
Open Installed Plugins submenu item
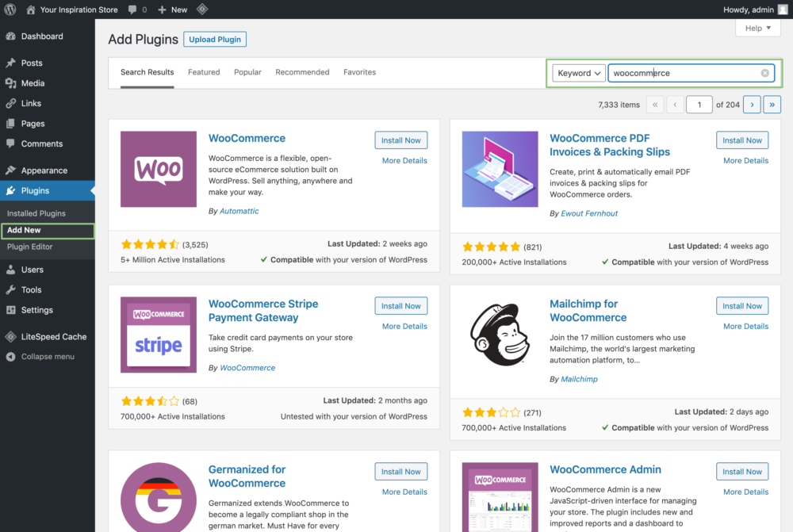pyautogui.click(x=36, y=213)
